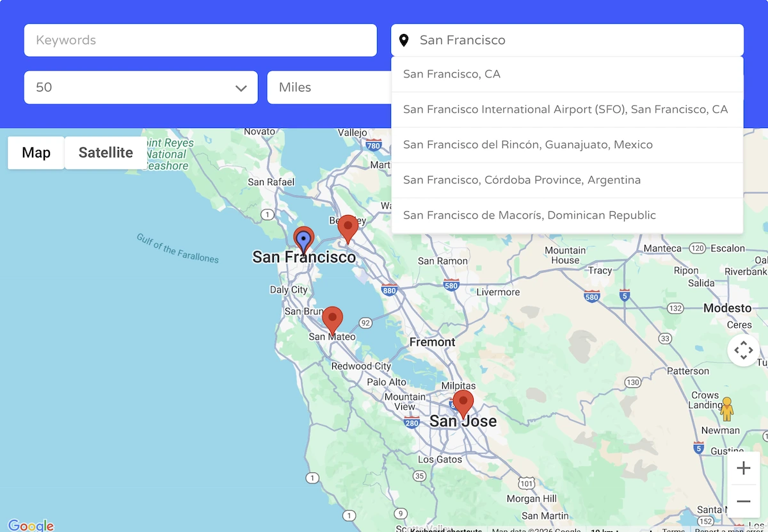Zoom in with the plus button

pos(743,468)
